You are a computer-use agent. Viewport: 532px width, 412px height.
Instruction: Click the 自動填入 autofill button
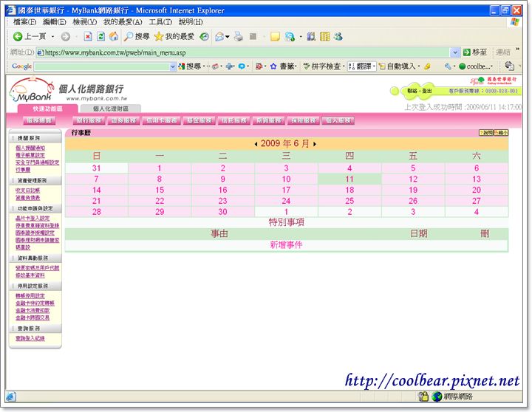tap(398, 66)
